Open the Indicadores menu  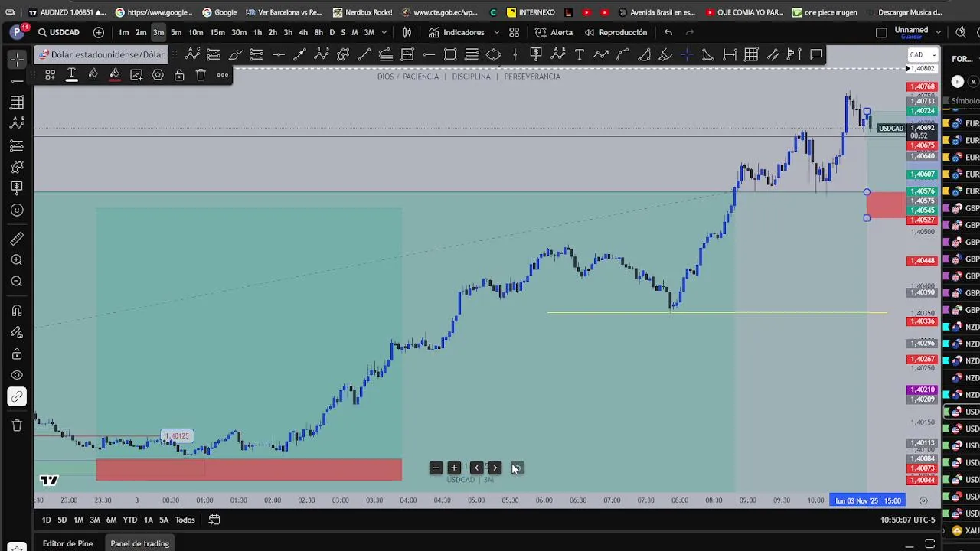click(x=456, y=32)
